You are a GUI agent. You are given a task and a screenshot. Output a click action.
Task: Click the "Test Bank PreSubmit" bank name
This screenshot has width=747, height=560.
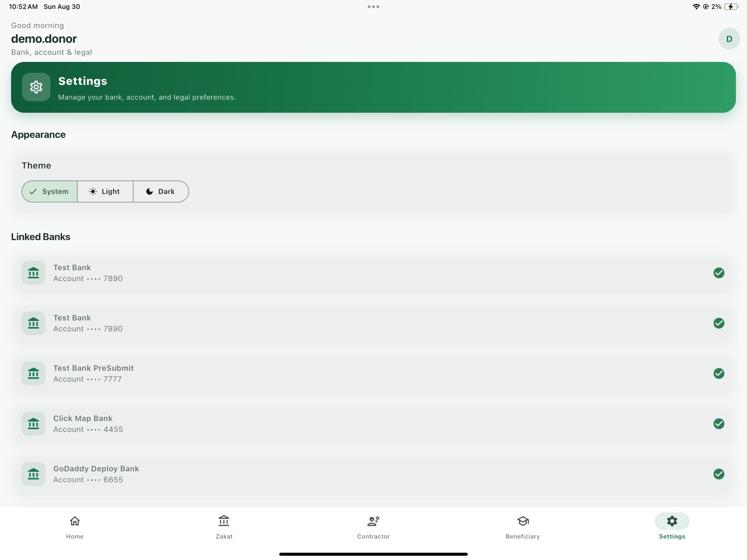(93, 368)
